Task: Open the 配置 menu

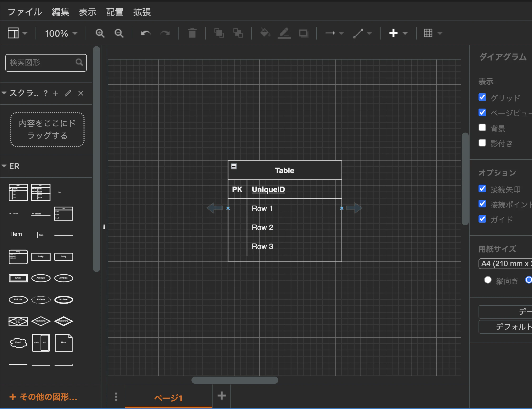Action: (115, 12)
